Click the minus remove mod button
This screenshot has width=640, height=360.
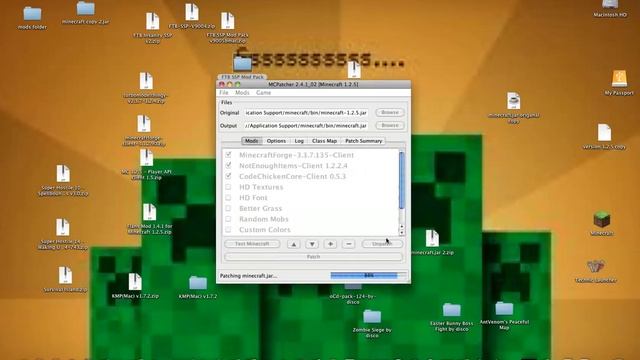point(349,244)
